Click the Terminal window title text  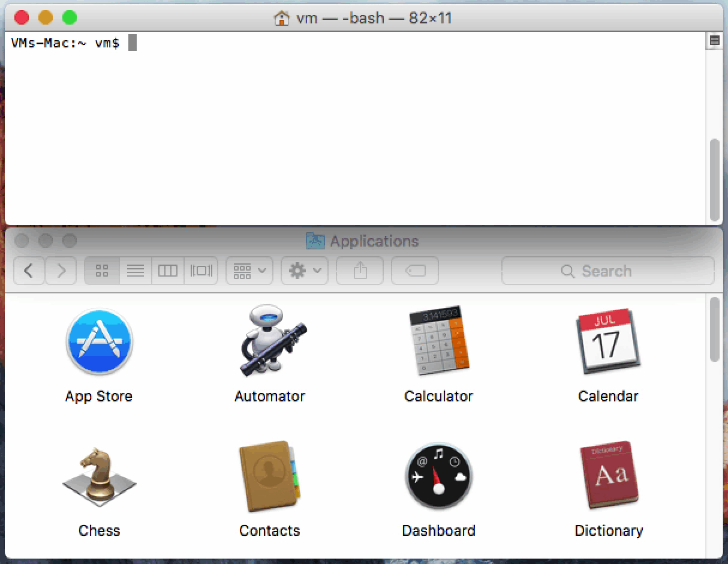coord(374,18)
